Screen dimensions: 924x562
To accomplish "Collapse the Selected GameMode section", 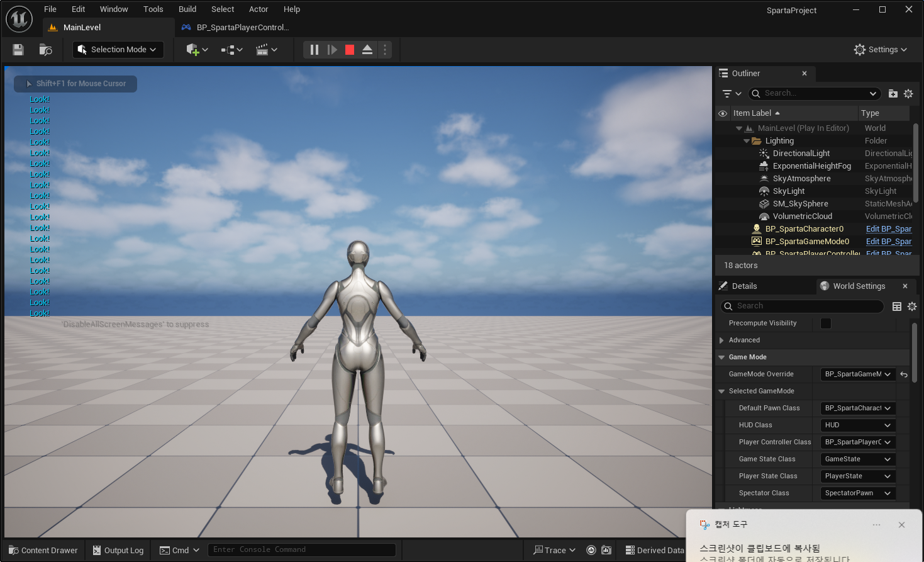I will tap(721, 391).
